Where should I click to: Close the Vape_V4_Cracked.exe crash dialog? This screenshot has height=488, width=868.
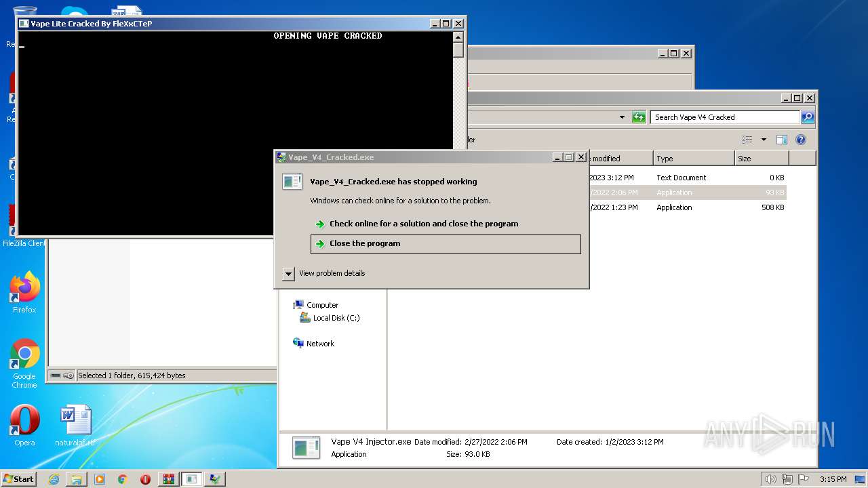[x=581, y=157]
